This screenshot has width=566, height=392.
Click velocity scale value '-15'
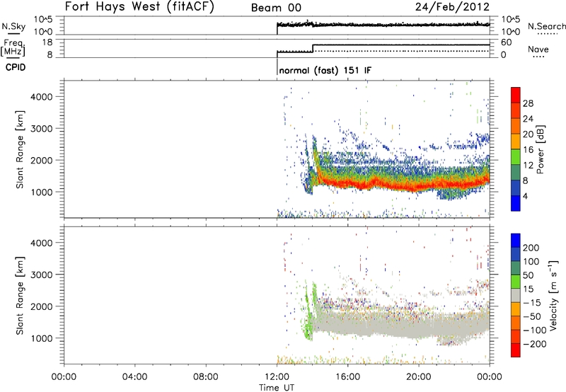(532, 303)
